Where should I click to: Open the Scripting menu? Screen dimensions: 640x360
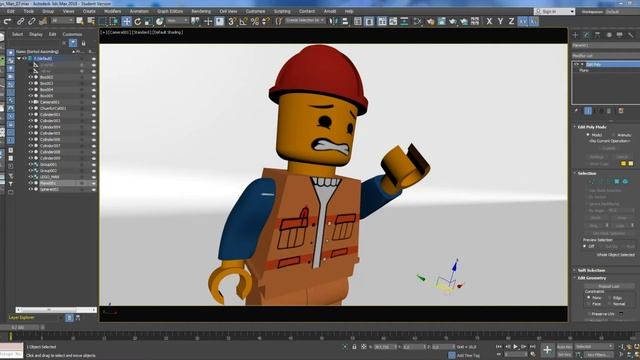coord(282,11)
